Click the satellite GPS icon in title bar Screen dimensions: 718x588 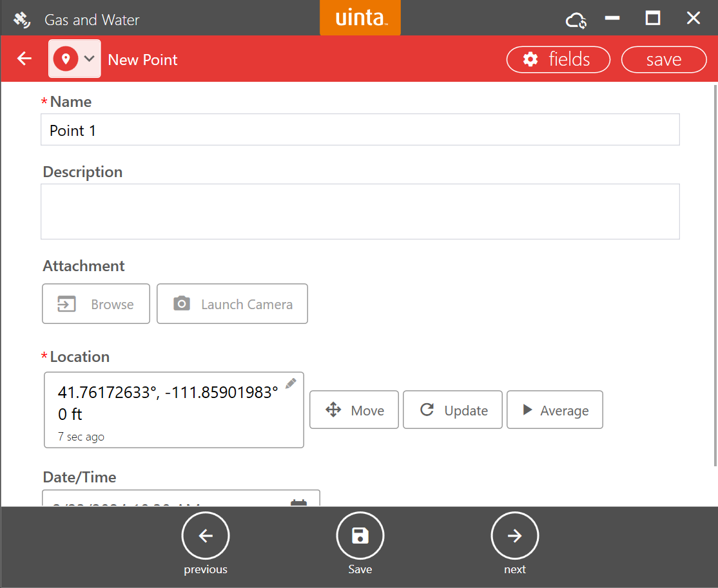tap(22, 19)
